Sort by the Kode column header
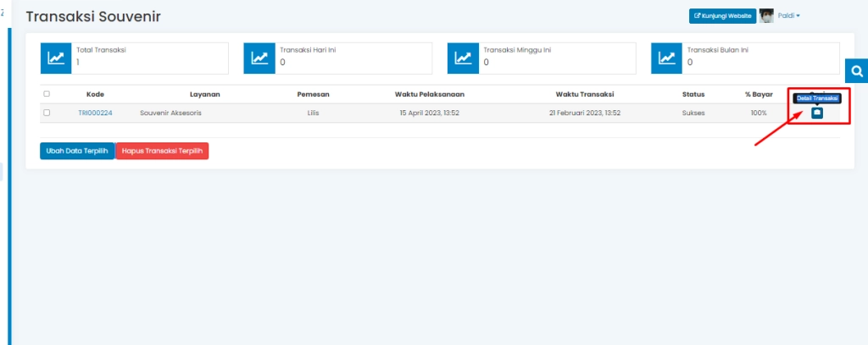868x345 pixels. (95, 94)
